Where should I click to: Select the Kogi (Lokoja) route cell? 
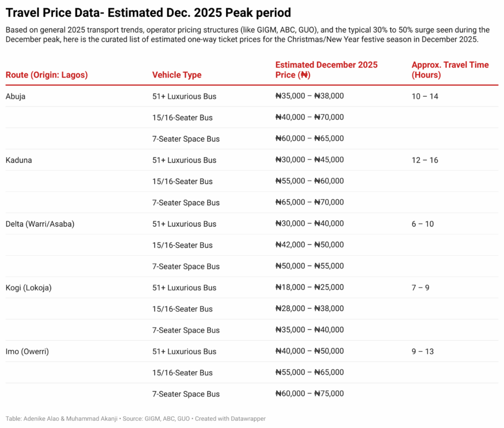click(29, 288)
